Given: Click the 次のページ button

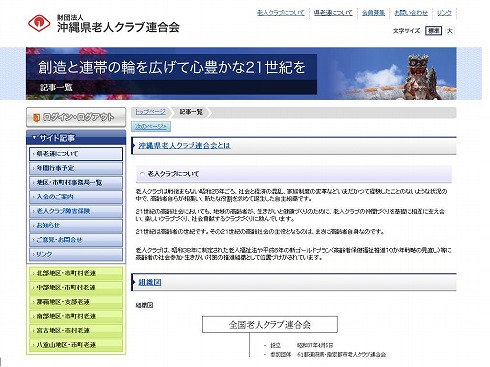Looking at the screenshot, I should (x=151, y=126).
